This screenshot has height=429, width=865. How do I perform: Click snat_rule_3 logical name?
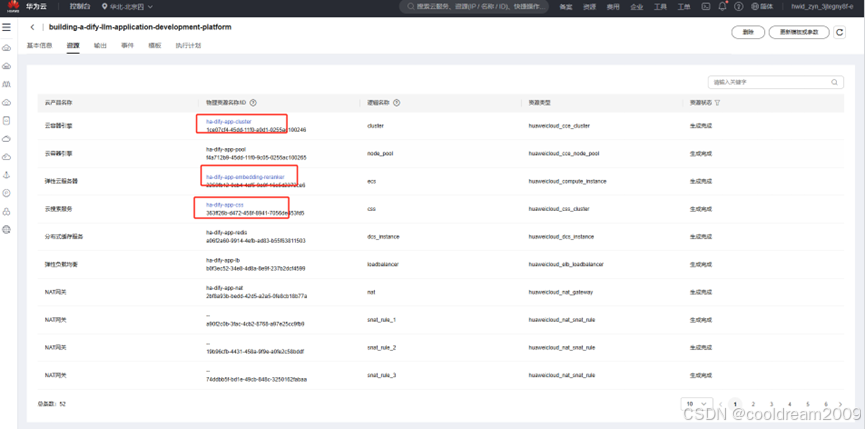point(381,375)
